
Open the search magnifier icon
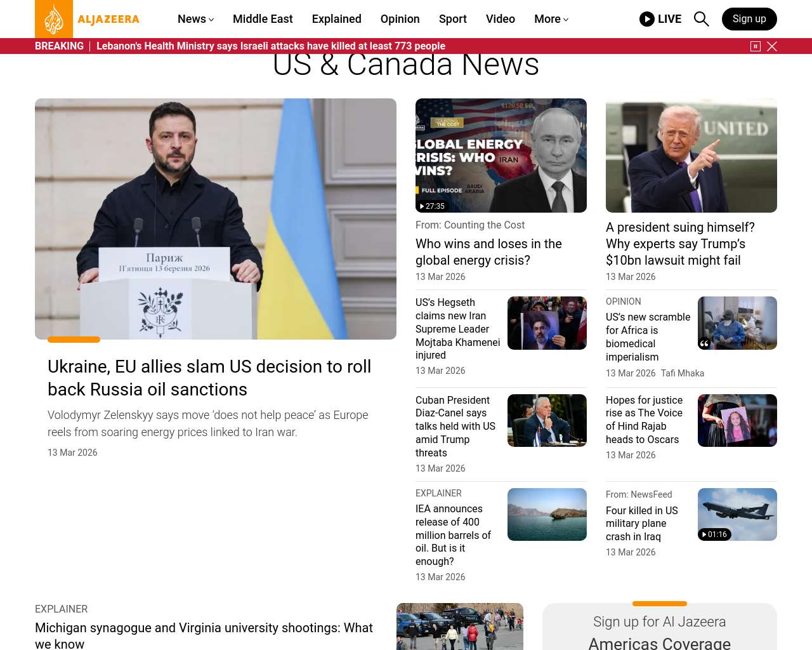(x=701, y=19)
